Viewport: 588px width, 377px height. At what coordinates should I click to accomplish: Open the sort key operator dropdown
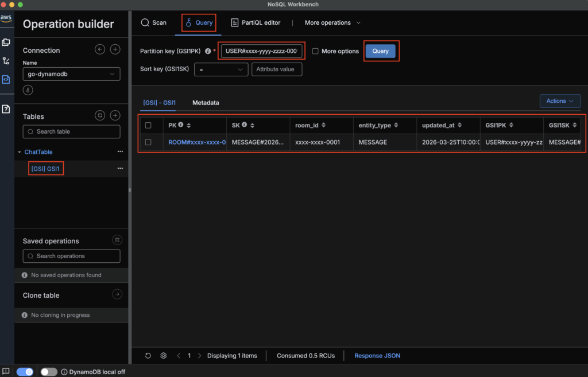(x=221, y=69)
